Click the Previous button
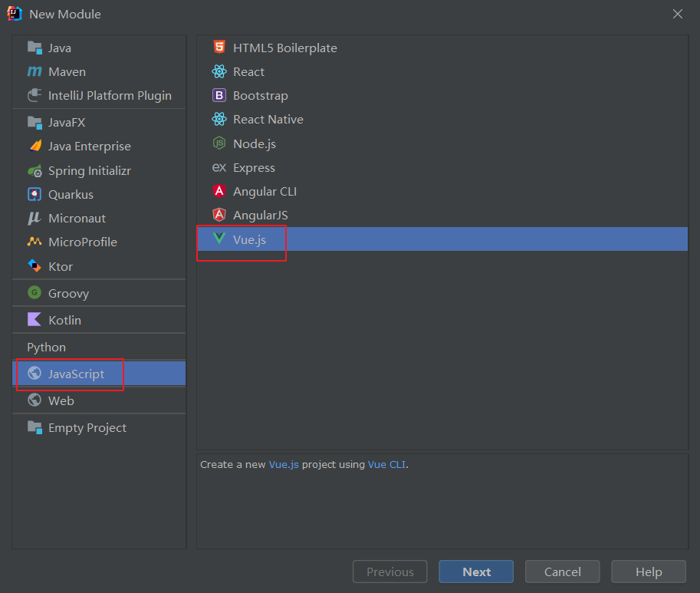Viewport: 700px width, 593px height. 389,572
